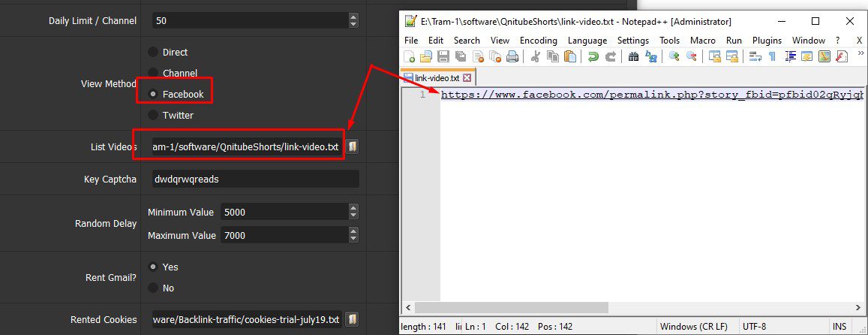Image resolution: width=868 pixels, height=335 pixels.
Task: Increase Daily Limit / Channel value
Action: tap(353, 17)
